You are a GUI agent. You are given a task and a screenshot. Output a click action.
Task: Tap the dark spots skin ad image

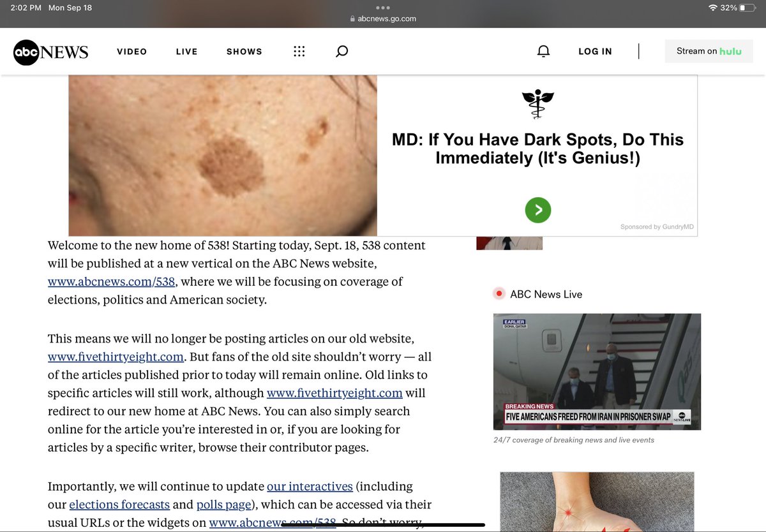pyautogui.click(x=223, y=156)
